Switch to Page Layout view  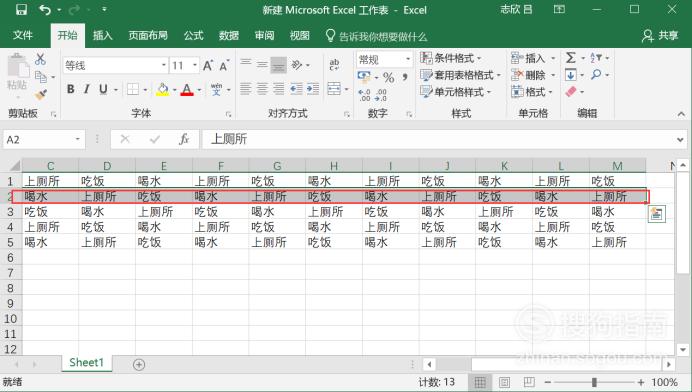(504, 382)
